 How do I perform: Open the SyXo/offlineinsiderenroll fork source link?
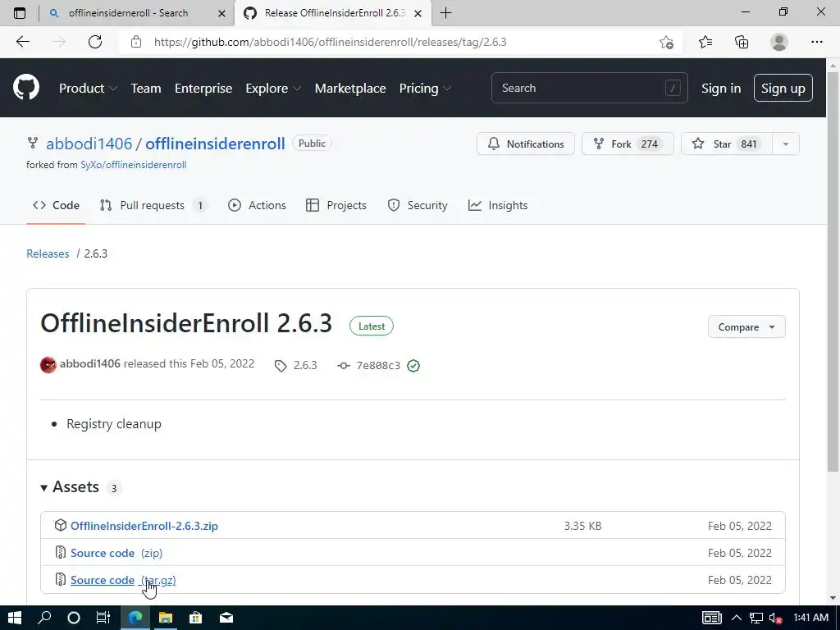point(134,164)
